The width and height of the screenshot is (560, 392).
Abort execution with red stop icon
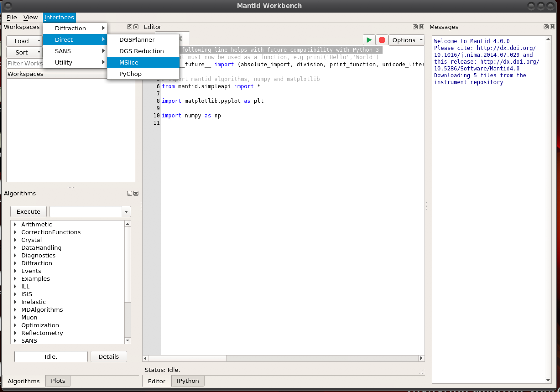tap(382, 40)
